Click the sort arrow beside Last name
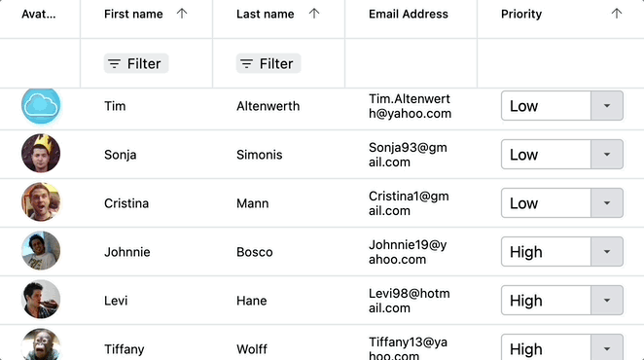This screenshot has width=644, height=360. 314,14
